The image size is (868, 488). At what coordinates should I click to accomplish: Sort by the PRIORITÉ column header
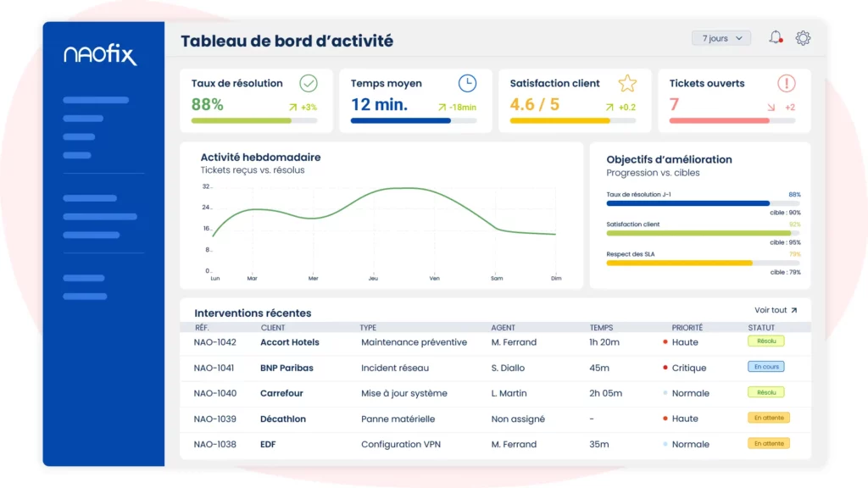click(x=687, y=328)
